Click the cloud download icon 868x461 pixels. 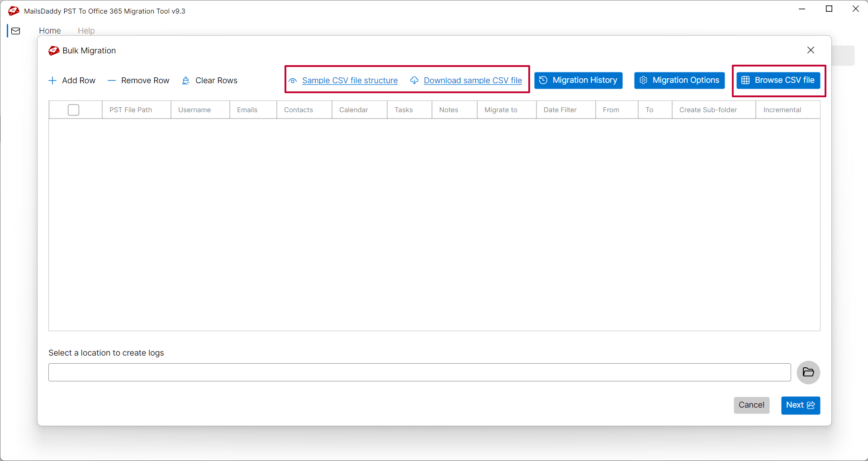(414, 81)
